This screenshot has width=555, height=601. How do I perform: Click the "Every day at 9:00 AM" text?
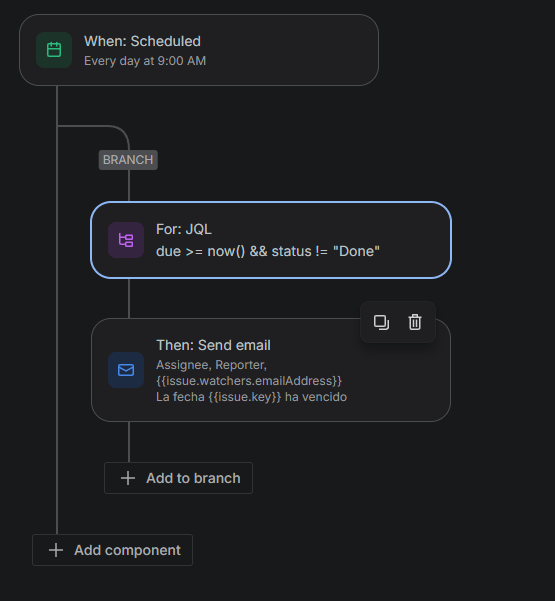(145, 61)
